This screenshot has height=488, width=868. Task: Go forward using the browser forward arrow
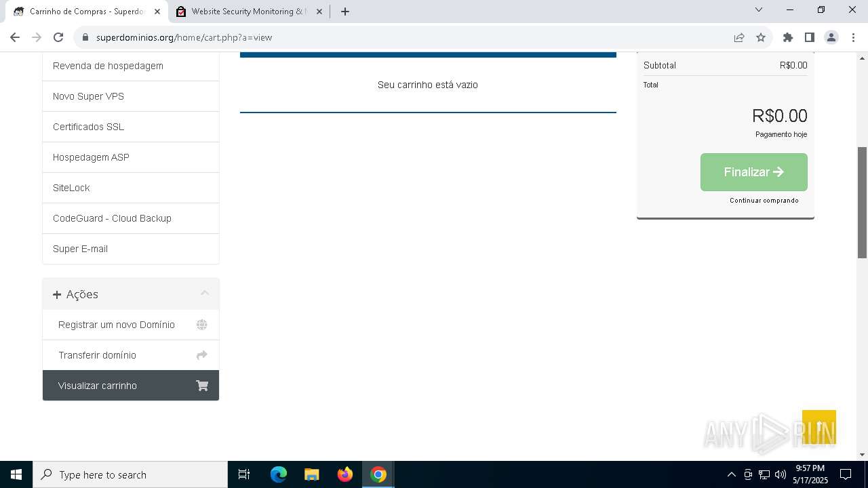37,37
